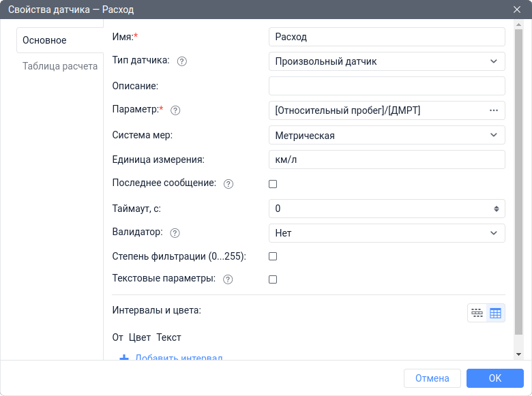532x396 pixels.
Task: Check the Текстовые параметры checkbox
Action: 273,279
